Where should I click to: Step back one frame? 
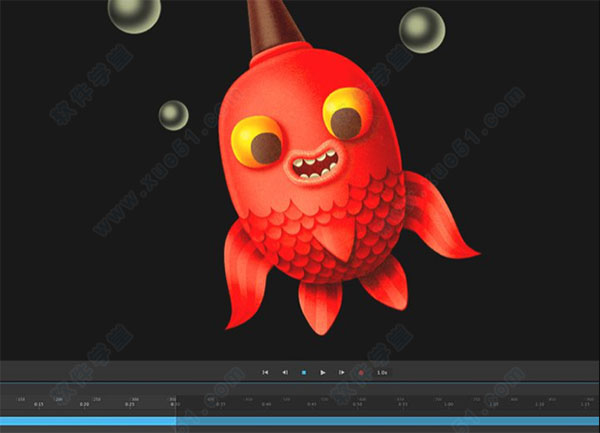(285, 373)
